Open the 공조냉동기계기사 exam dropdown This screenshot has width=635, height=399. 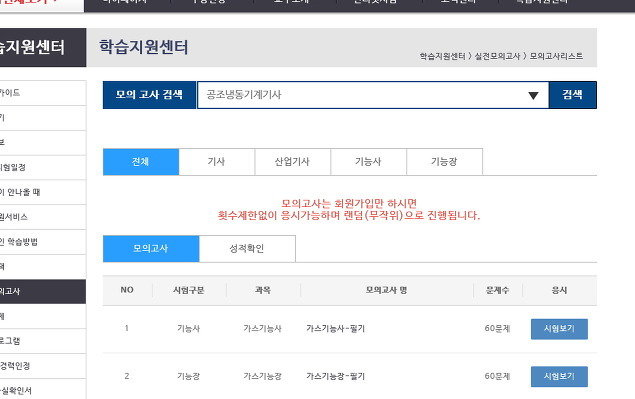[x=373, y=95]
